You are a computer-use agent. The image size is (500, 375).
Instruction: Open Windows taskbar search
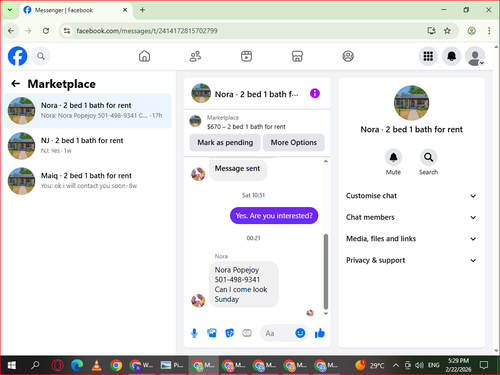click(x=35, y=365)
